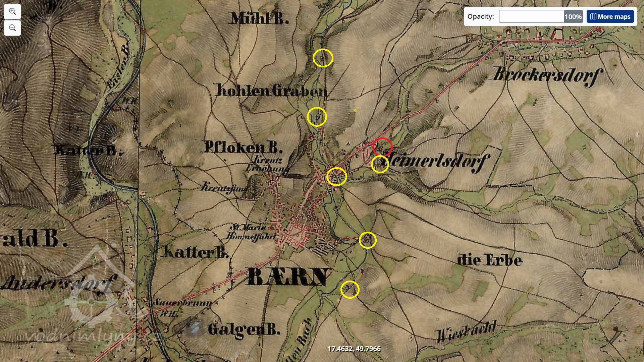Image resolution: width=644 pixels, height=362 pixels.
Task: Click the northernmost yellow marker near Mühl B.
Action: pyautogui.click(x=323, y=58)
